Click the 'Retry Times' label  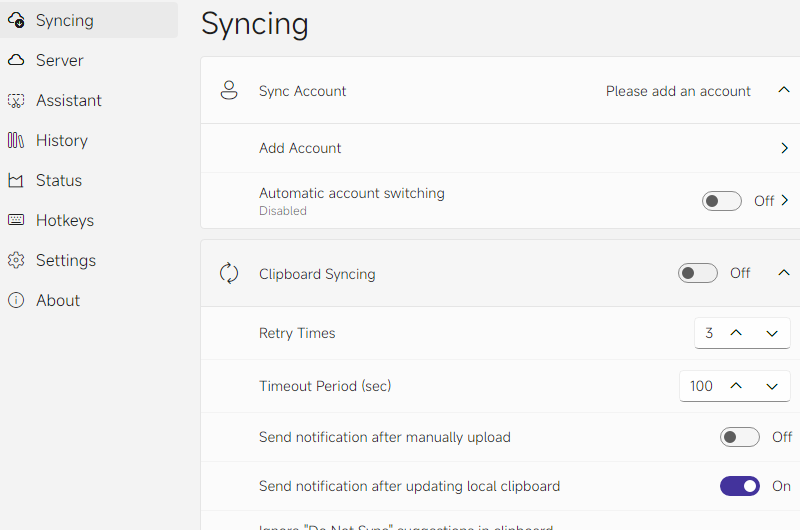297,333
